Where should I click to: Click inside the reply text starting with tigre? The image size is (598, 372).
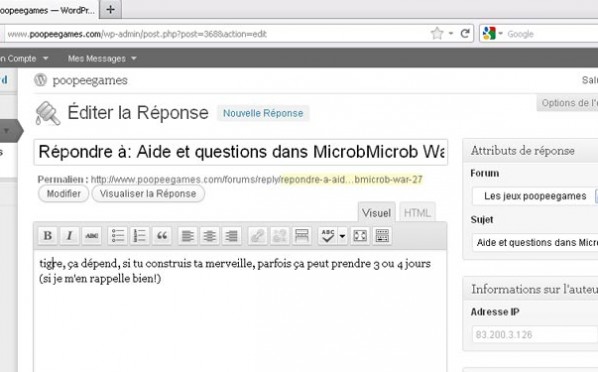pos(235,271)
